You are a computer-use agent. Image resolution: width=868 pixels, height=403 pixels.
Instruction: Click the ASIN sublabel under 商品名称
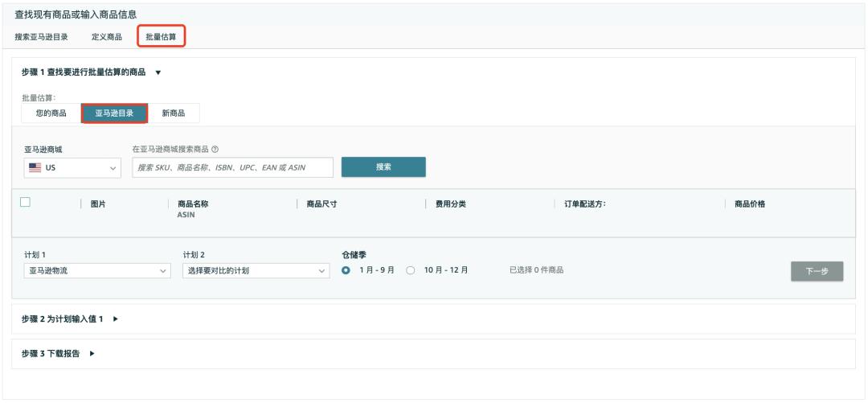(186, 215)
